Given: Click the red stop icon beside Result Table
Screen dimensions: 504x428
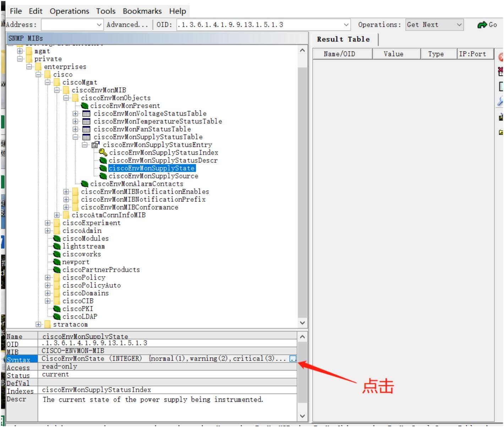Looking at the screenshot, I should tap(501, 57).
